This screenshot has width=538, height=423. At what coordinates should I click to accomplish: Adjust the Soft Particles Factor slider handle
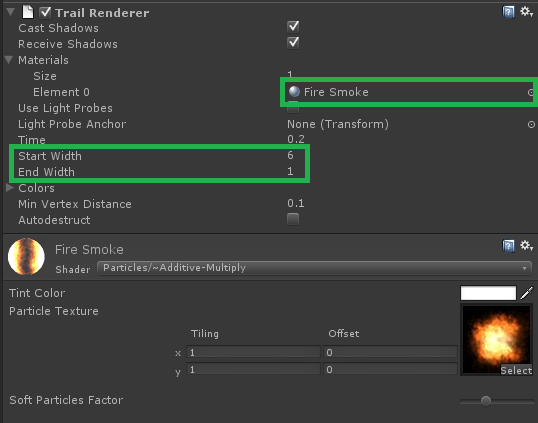point(486,401)
